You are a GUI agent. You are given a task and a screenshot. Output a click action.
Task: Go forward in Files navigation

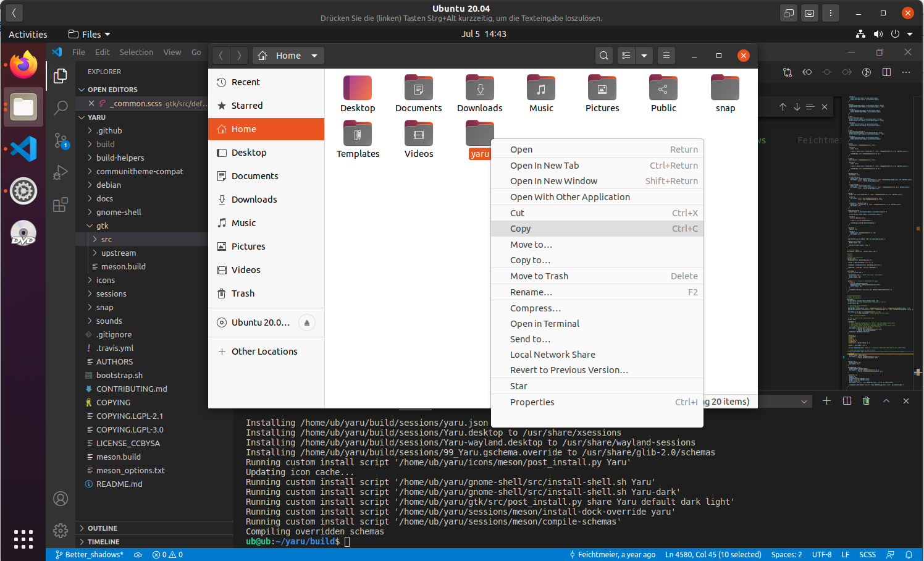(240, 56)
